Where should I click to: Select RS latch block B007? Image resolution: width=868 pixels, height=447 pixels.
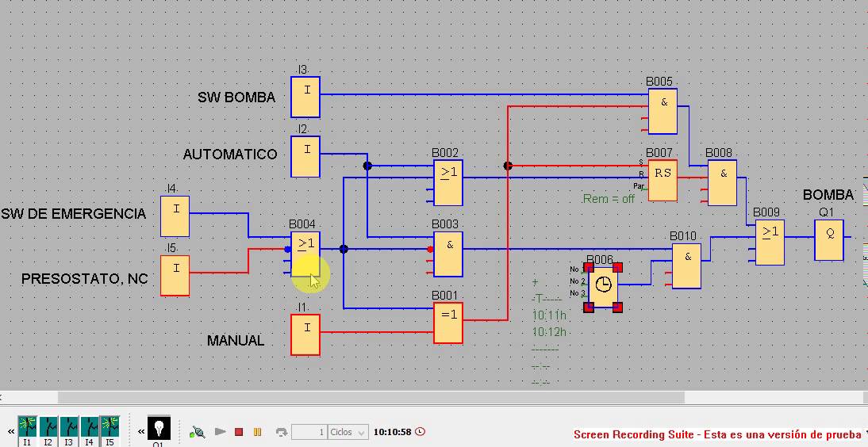pyautogui.click(x=663, y=181)
